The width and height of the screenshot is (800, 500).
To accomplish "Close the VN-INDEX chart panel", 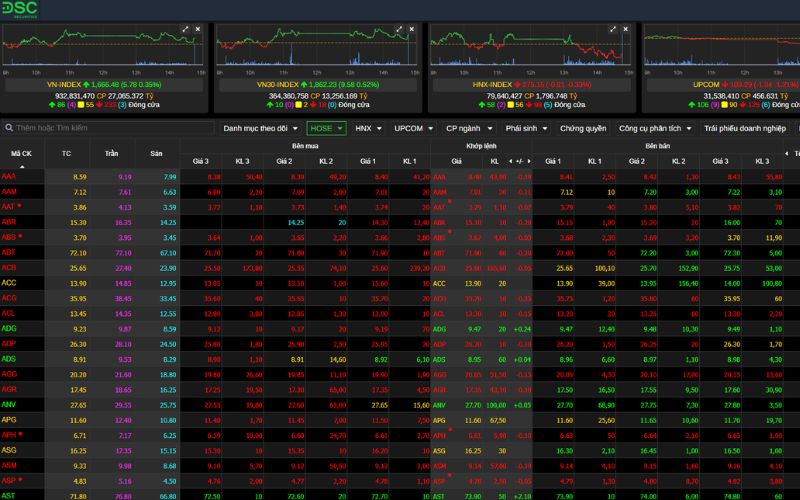I will (198, 30).
